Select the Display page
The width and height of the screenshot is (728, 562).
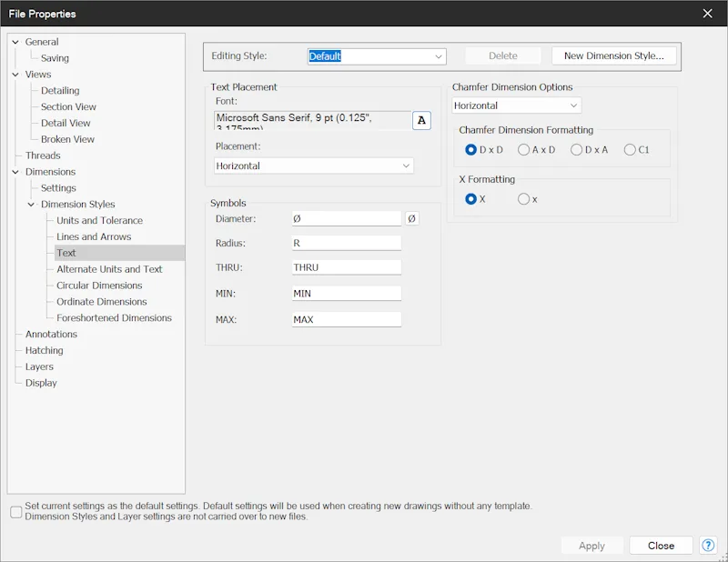click(x=41, y=383)
